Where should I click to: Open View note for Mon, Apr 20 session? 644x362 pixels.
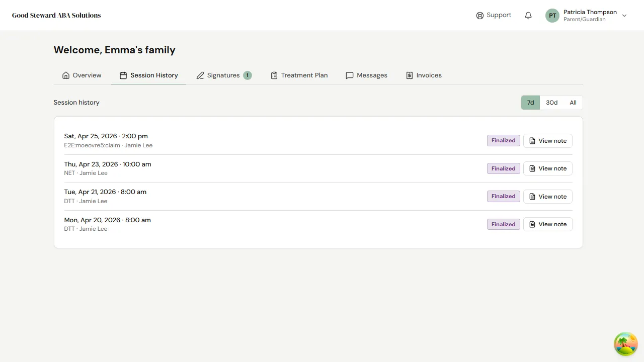click(x=547, y=224)
